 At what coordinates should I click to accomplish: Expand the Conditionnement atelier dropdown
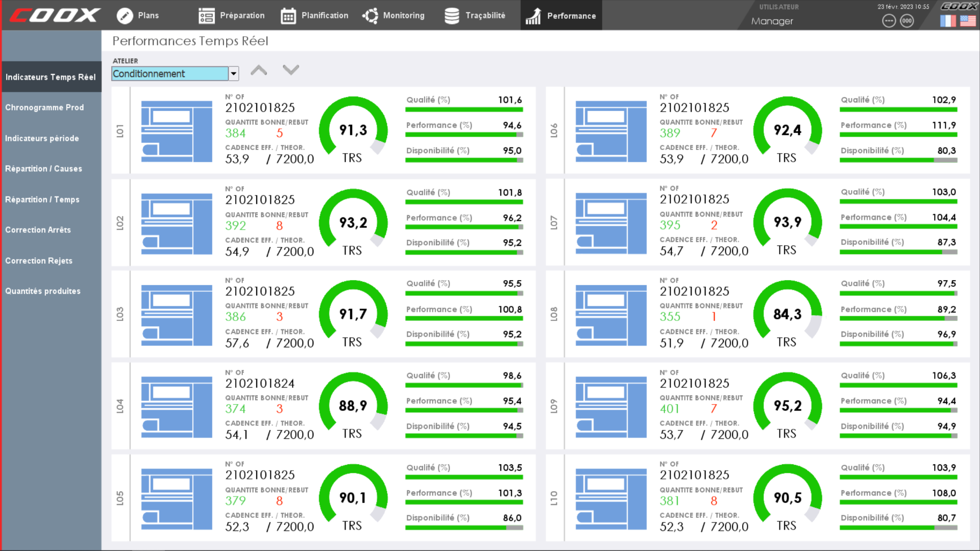pos(233,74)
